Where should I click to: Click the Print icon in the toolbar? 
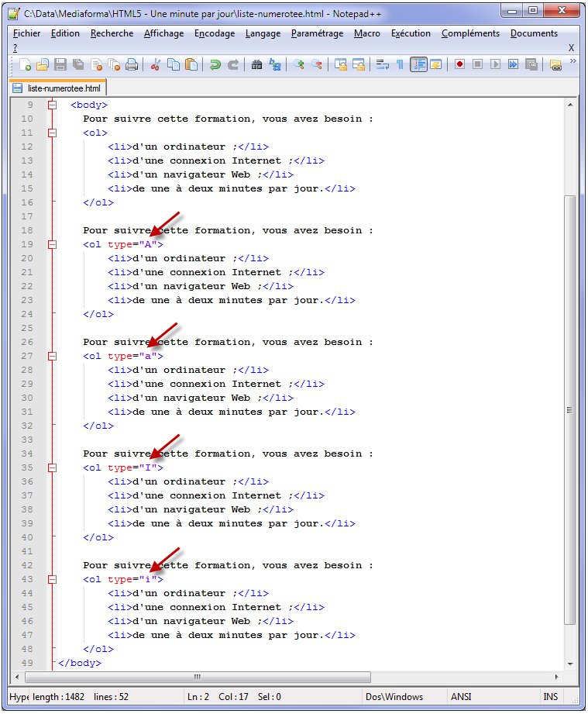(x=132, y=65)
